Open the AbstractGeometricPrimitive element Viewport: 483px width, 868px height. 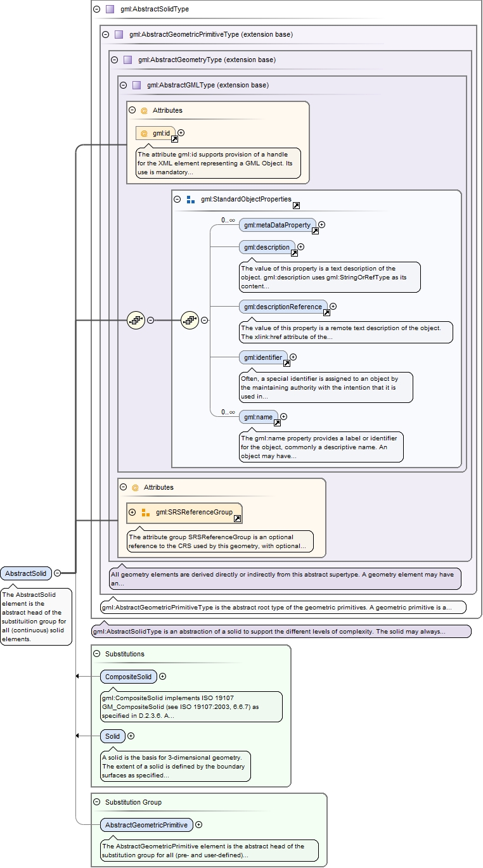(146, 825)
